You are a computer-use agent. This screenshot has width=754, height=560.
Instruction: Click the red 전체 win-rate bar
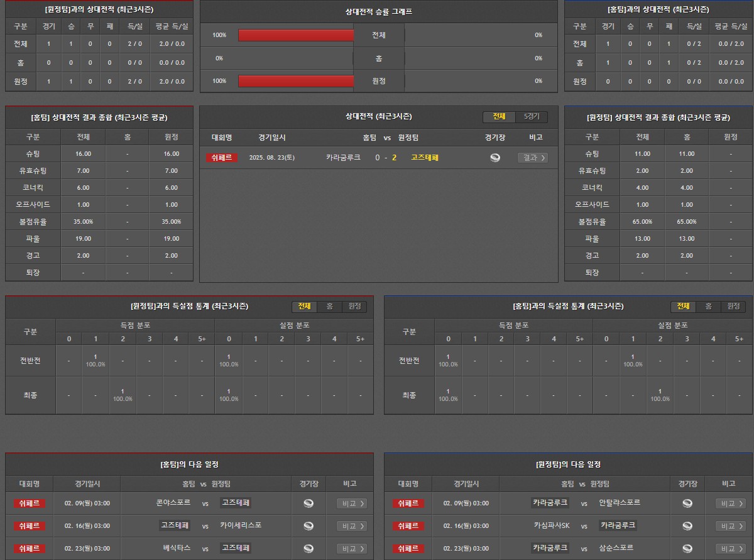296,35
